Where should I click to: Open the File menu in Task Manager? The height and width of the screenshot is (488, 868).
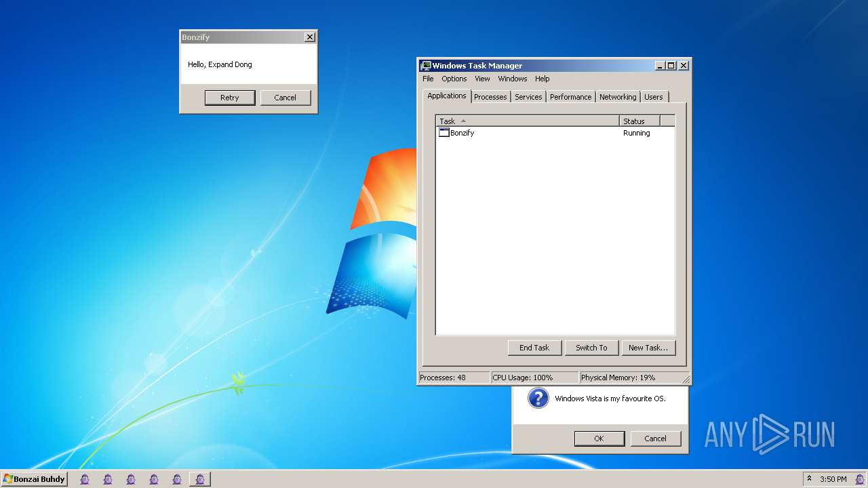pyautogui.click(x=428, y=79)
